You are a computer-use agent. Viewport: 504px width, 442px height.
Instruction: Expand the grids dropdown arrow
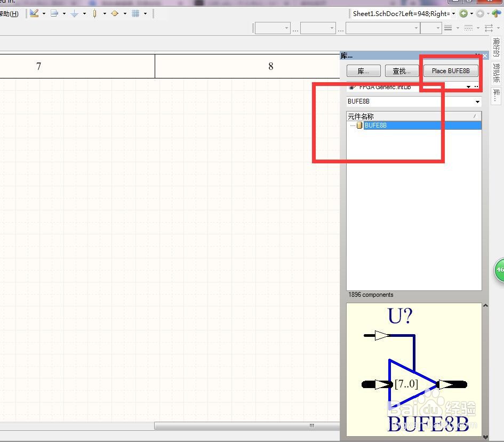click(x=145, y=13)
